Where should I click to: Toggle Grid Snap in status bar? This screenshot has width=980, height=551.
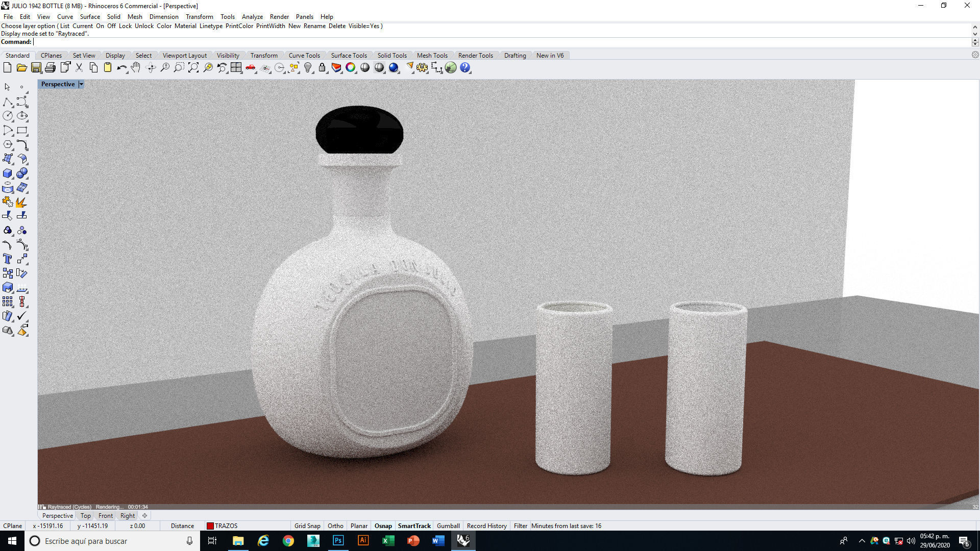point(307,526)
